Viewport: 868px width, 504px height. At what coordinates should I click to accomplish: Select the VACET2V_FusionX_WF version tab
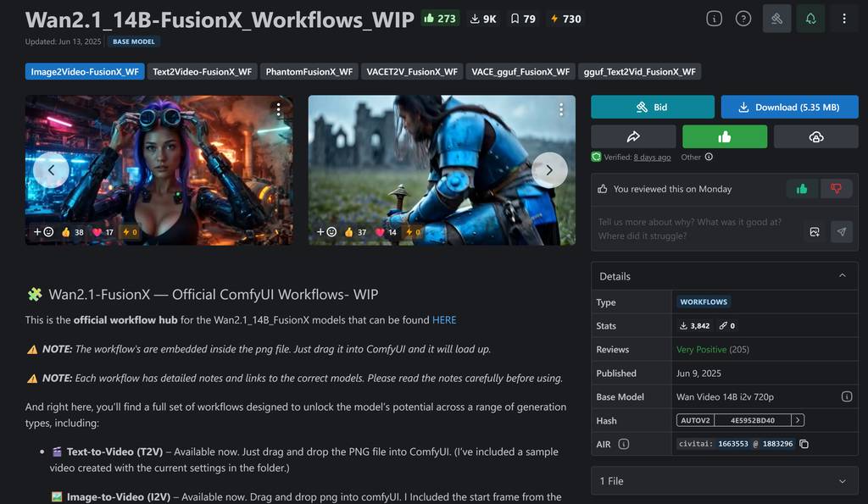coord(412,71)
